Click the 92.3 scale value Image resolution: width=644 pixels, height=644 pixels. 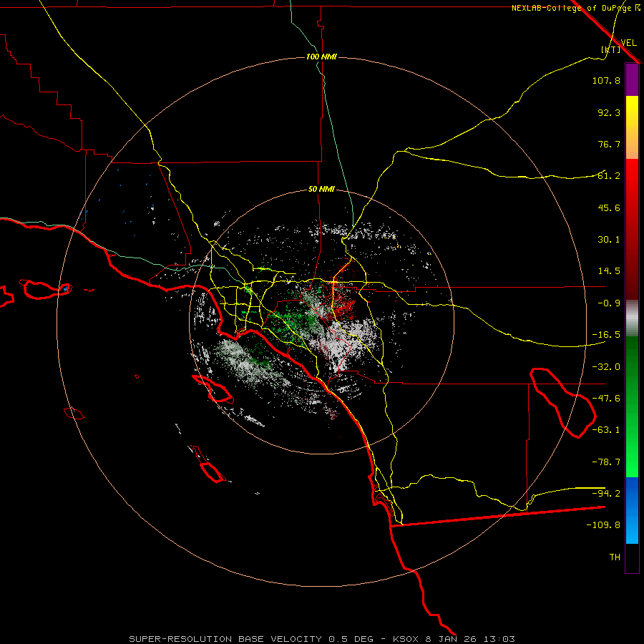(609, 112)
